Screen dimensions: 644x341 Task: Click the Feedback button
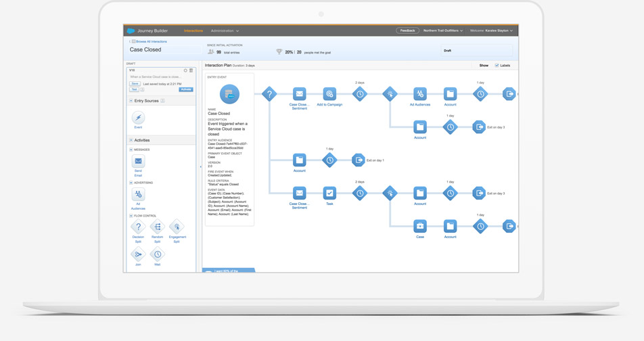click(x=407, y=30)
